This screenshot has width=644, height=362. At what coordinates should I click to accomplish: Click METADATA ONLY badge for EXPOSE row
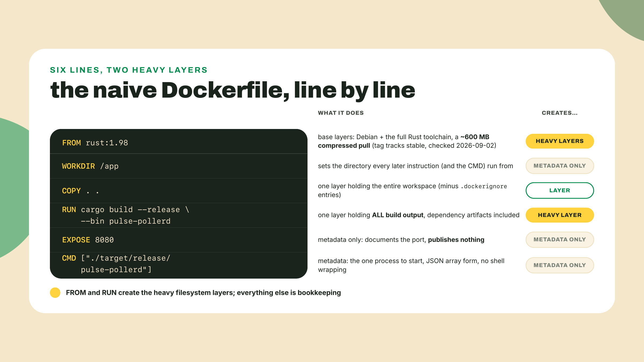(559, 239)
